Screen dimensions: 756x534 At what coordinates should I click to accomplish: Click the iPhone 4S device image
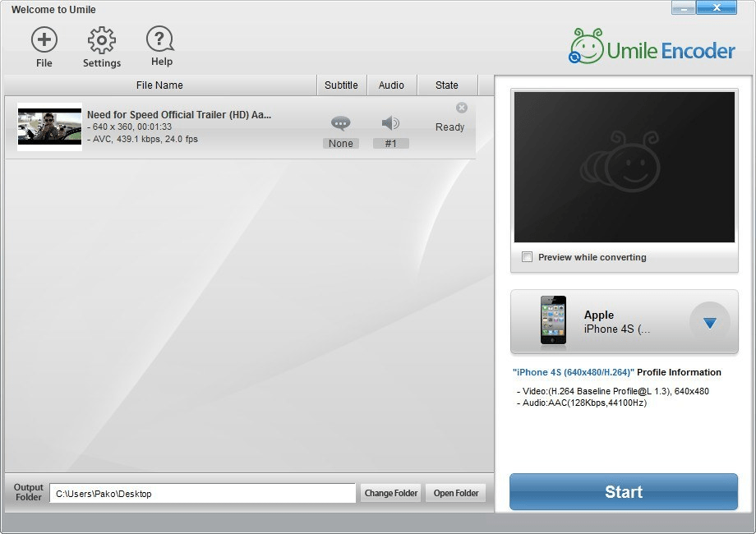(553, 320)
